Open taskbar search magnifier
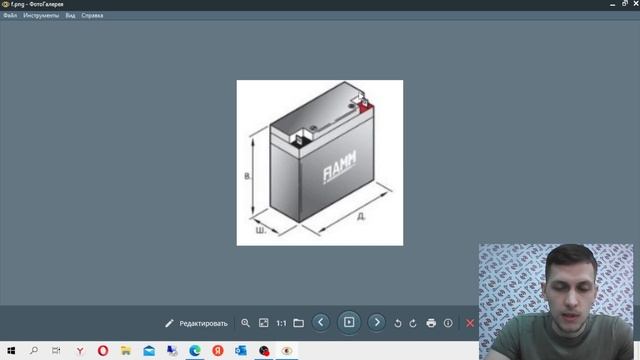This screenshot has height=360, width=640. point(34,351)
